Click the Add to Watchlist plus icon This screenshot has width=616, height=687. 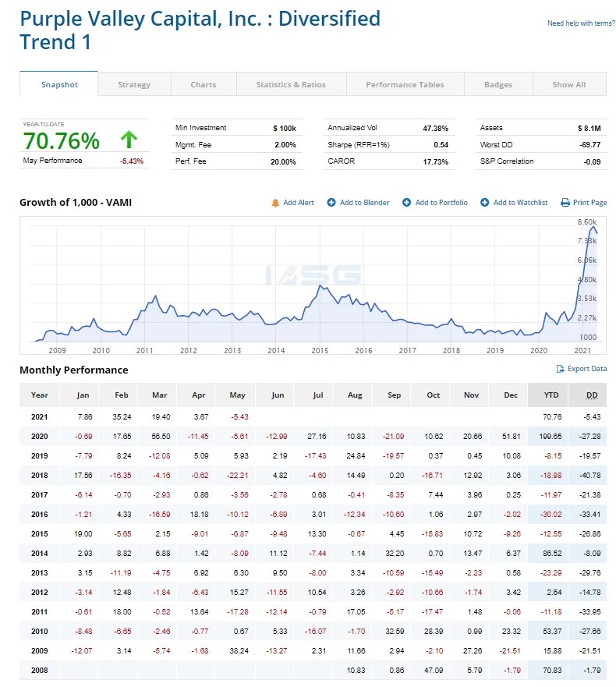point(484,203)
